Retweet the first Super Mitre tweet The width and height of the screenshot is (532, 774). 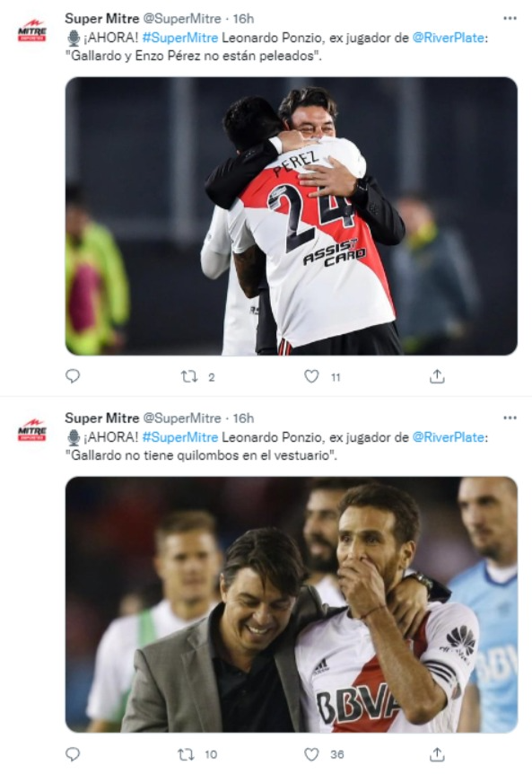(x=189, y=377)
